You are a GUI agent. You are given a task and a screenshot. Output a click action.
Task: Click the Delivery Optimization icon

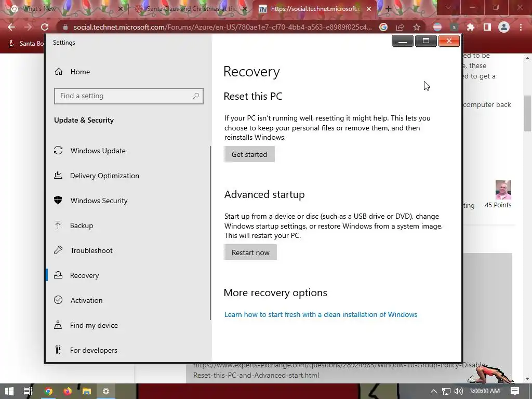(58, 176)
